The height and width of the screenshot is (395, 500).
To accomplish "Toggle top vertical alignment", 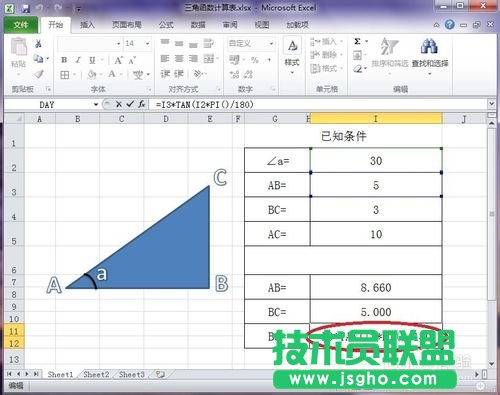I will point(165,42).
